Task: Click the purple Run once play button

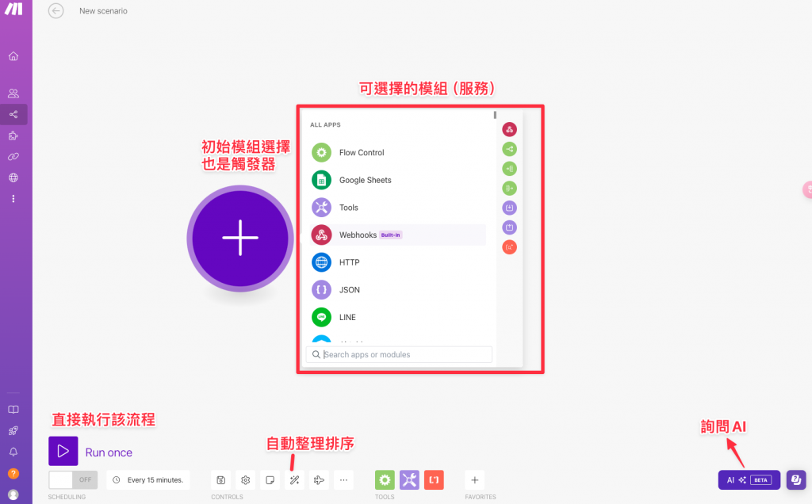Action: coord(63,451)
